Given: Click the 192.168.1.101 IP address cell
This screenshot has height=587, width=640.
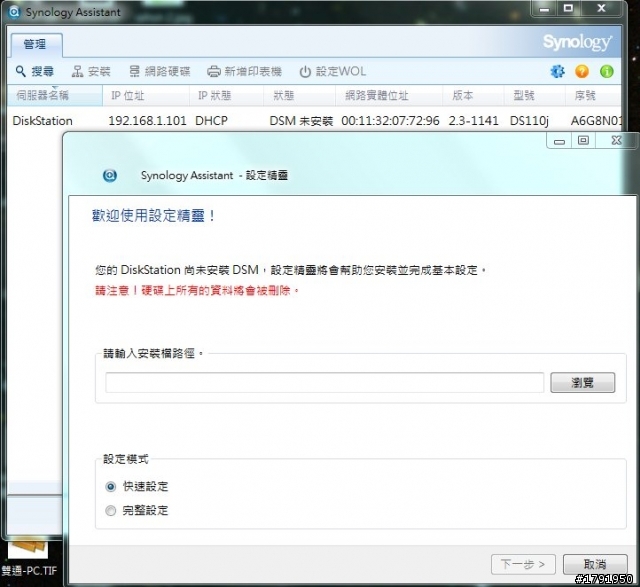Looking at the screenshot, I should click(147, 121).
